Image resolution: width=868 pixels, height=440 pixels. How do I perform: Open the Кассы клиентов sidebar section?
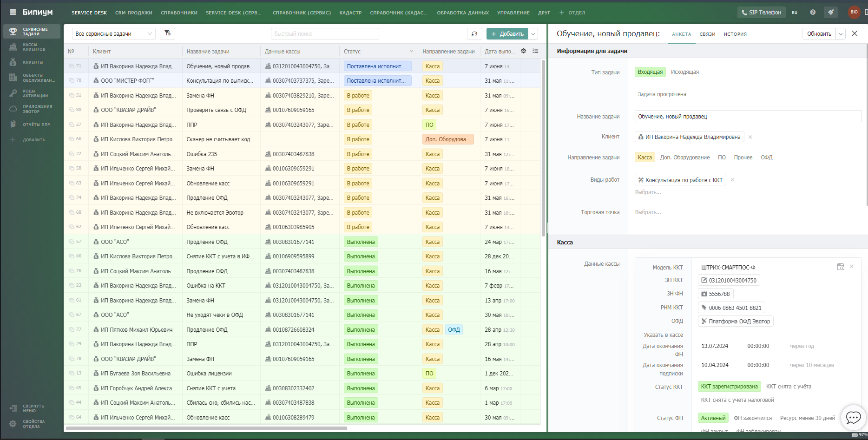point(32,47)
